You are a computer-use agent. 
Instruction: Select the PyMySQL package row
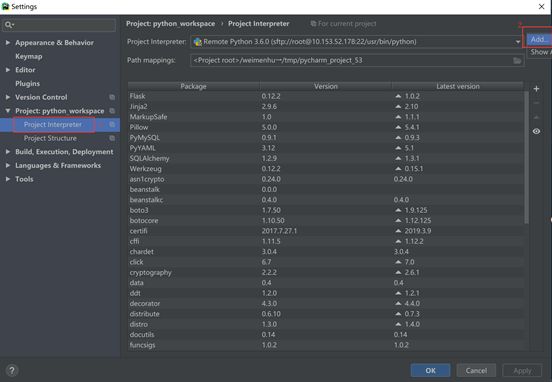pyautogui.click(x=326, y=138)
